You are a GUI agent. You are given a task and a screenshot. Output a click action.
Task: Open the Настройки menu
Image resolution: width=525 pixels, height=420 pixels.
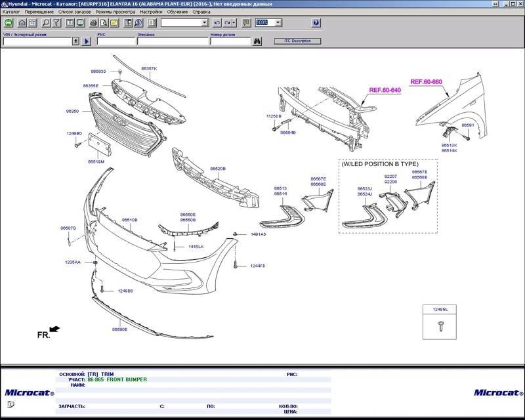coord(151,12)
